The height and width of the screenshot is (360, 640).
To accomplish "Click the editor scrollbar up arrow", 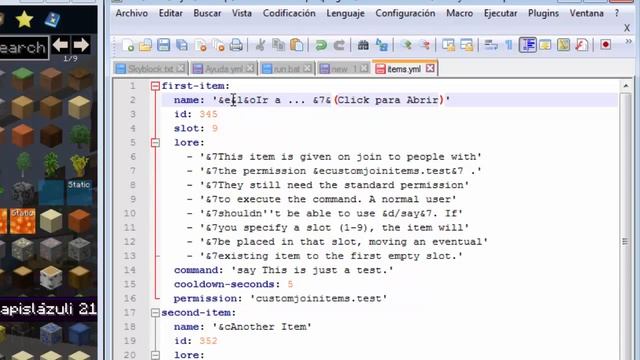I will [626, 86].
